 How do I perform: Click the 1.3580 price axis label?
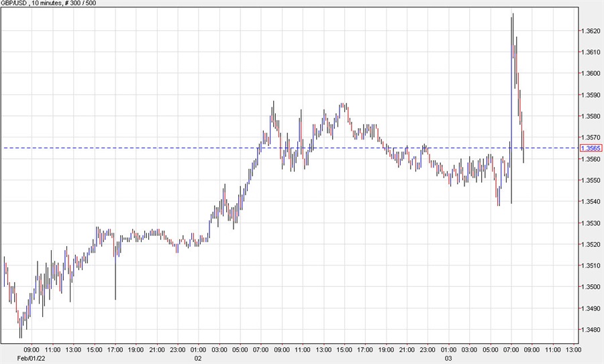[592, 116]
